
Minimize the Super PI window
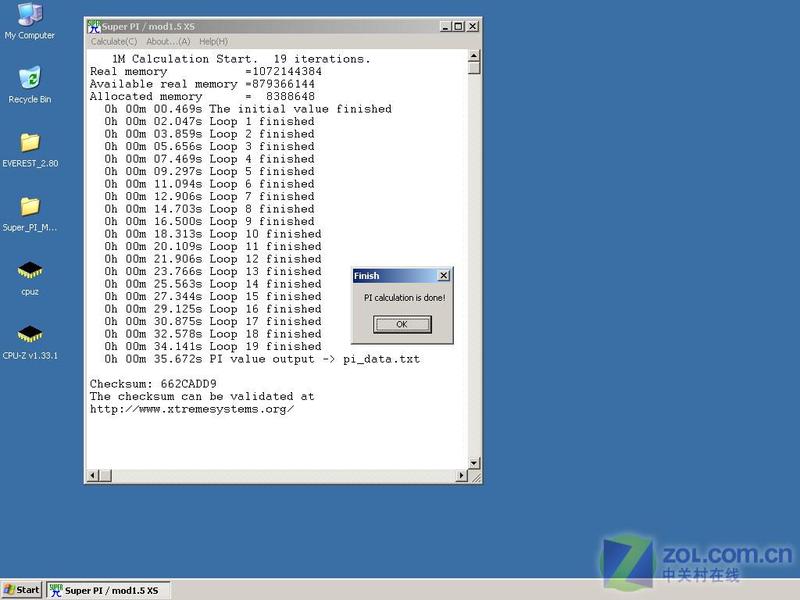(x=446, y=26)
